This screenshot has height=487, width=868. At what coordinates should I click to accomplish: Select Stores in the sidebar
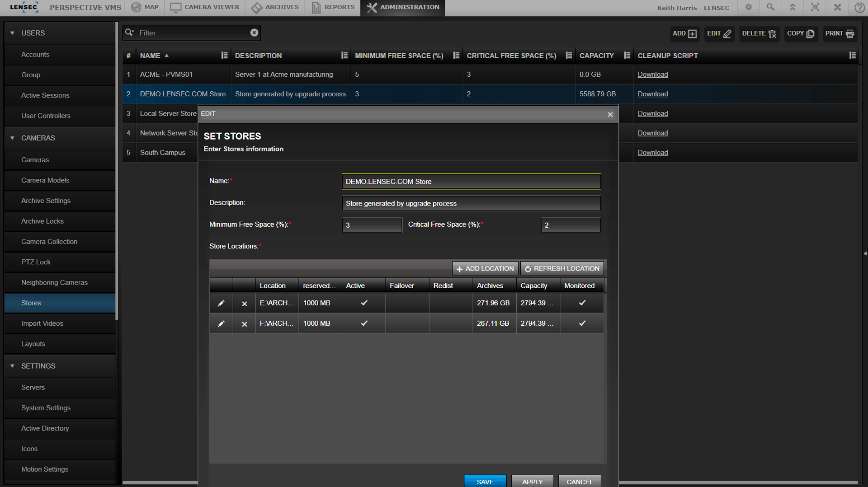tap(60, 303)
